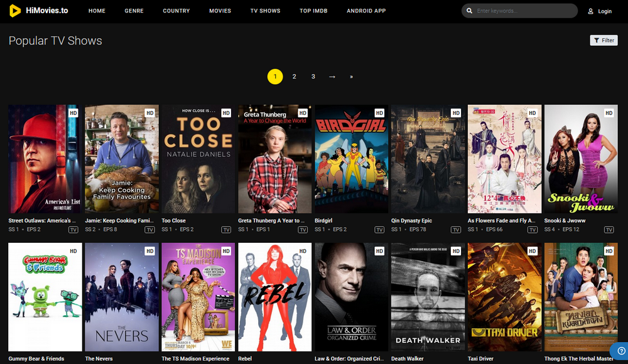This screenshot has width=628, height=364.
Task: Go to the Home menu
Action: pos(97,11)
